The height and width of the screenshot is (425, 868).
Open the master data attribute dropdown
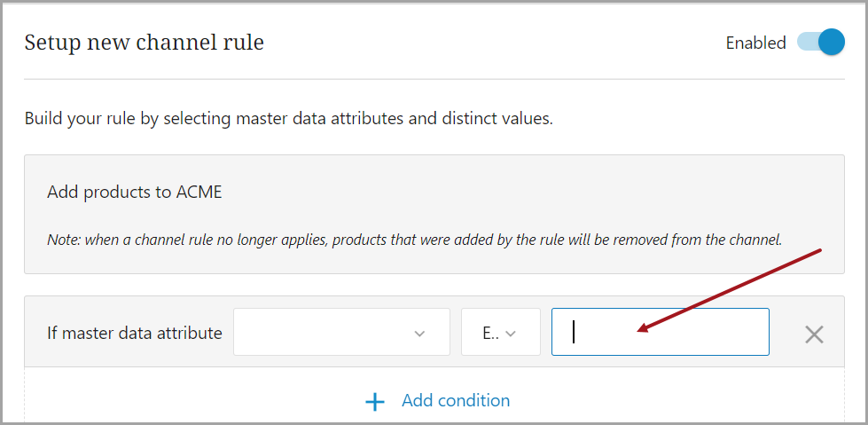[x=341, y=333]
